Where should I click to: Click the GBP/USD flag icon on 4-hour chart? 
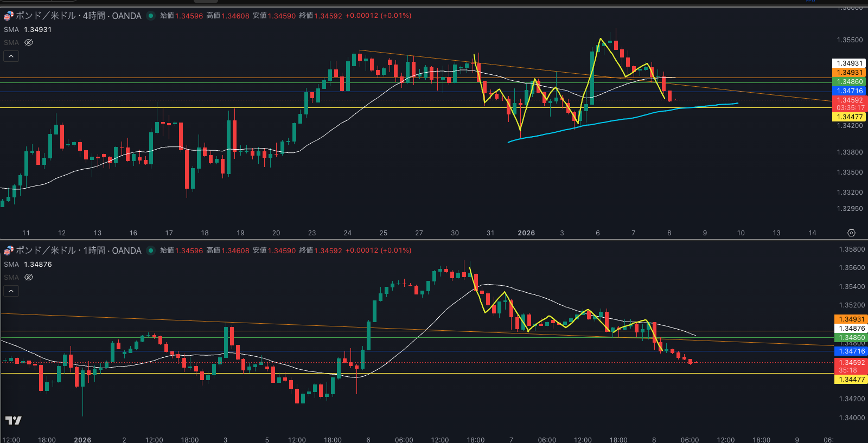tap(9, 16)
